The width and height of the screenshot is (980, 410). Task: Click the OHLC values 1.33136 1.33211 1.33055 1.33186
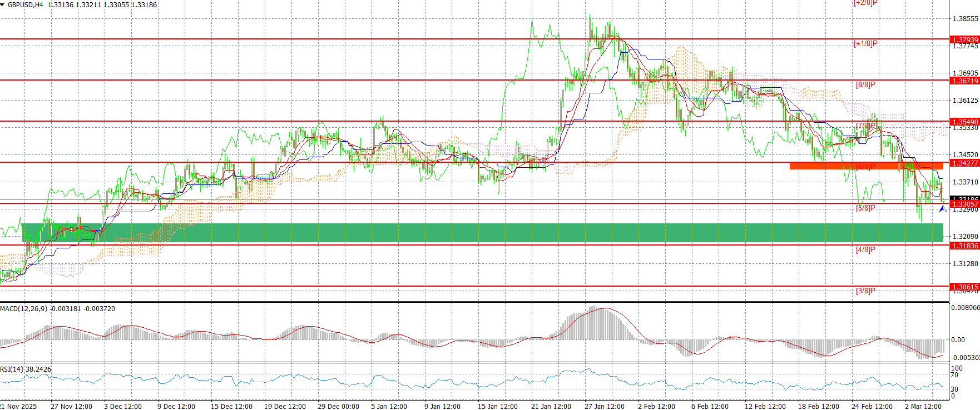tap(102, 4)
